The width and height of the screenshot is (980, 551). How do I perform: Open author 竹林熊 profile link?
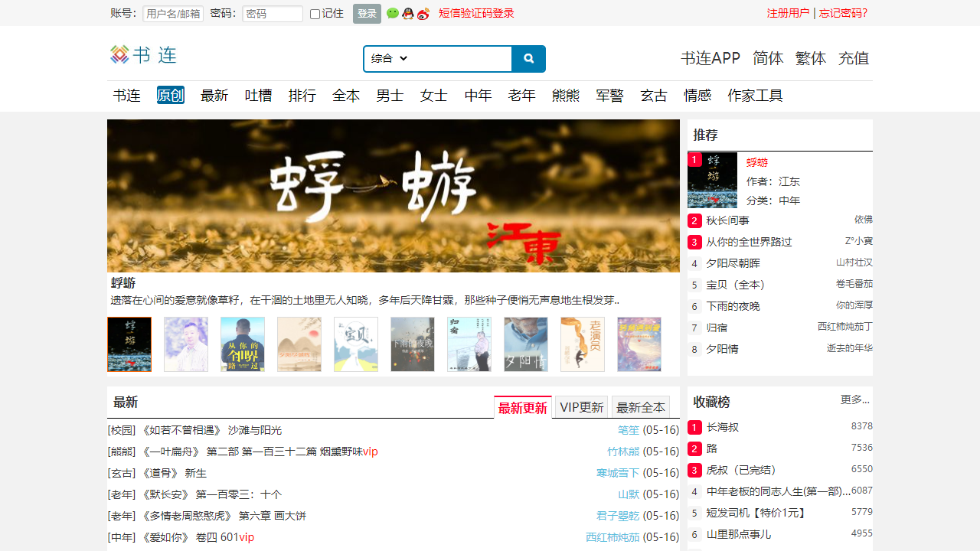coord(623,452)
